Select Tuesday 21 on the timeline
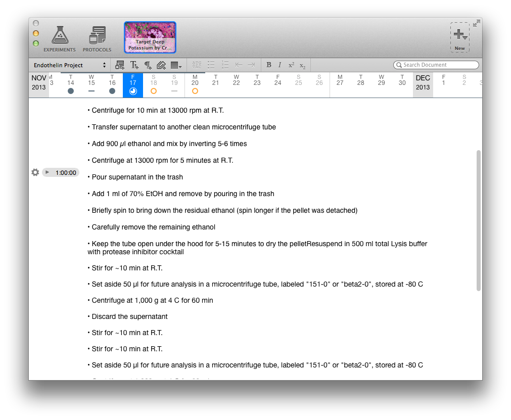511x420 pixels. (215, 80)
